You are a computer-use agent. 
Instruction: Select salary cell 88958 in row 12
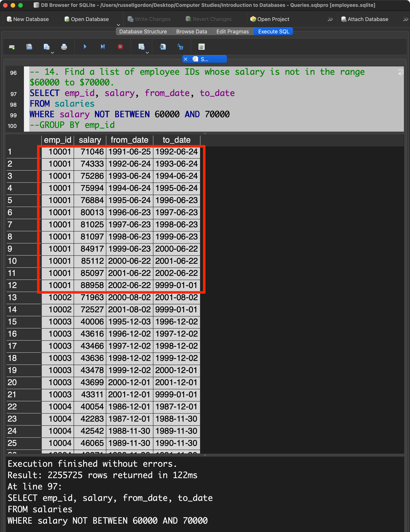[92, 285]
